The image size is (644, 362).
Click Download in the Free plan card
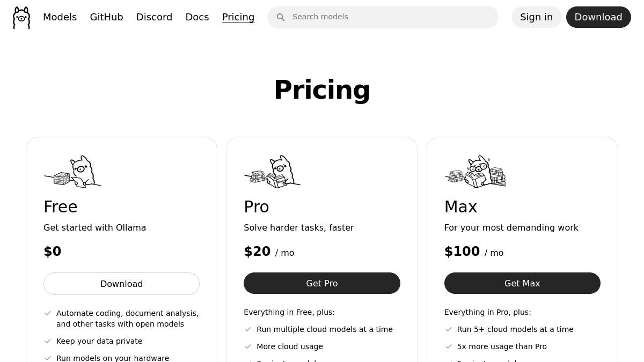click(121, 284)
